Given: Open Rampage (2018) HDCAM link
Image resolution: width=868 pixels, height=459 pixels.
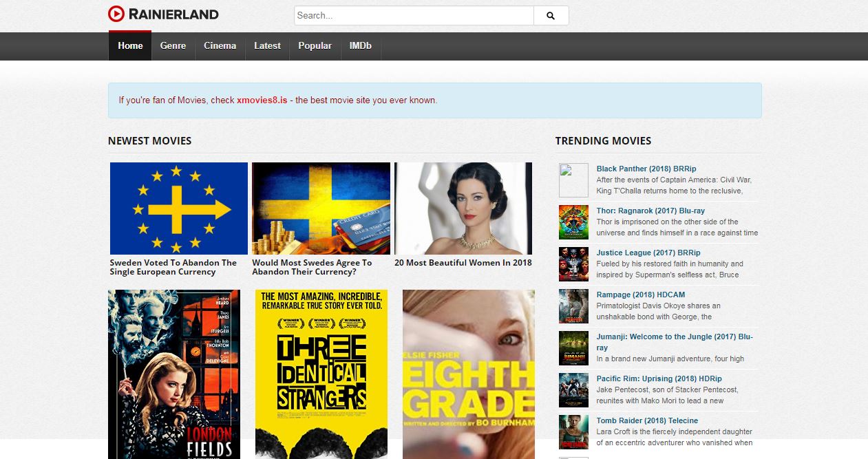Looking at the screenshot, I should 641,295.
